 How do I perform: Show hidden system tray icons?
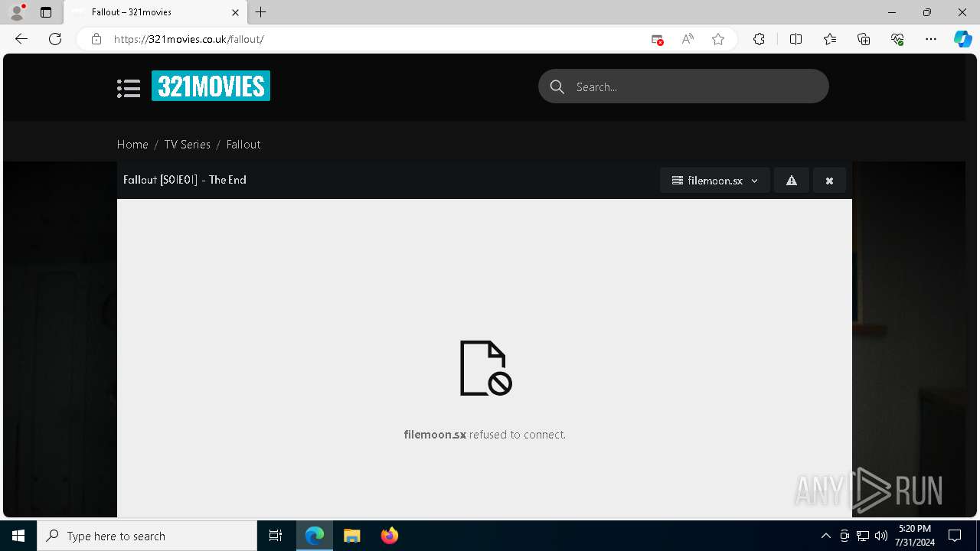click(x=825, y=536)
